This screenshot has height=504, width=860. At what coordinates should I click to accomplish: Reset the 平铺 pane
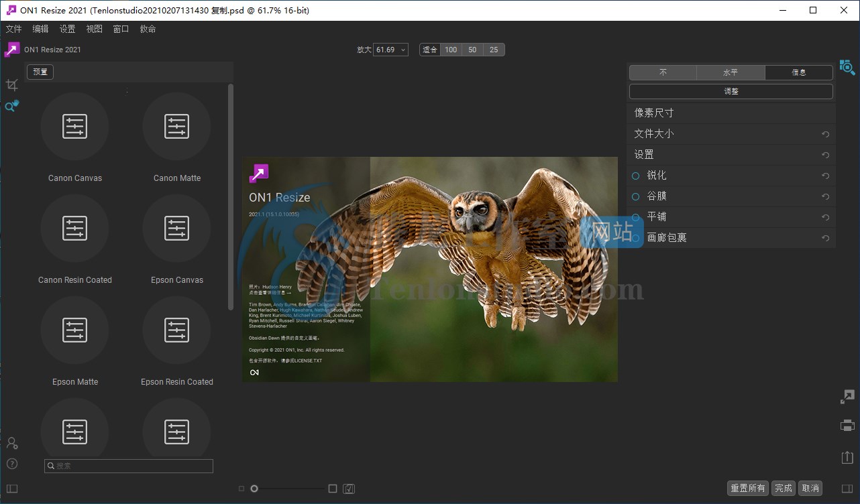826,217
